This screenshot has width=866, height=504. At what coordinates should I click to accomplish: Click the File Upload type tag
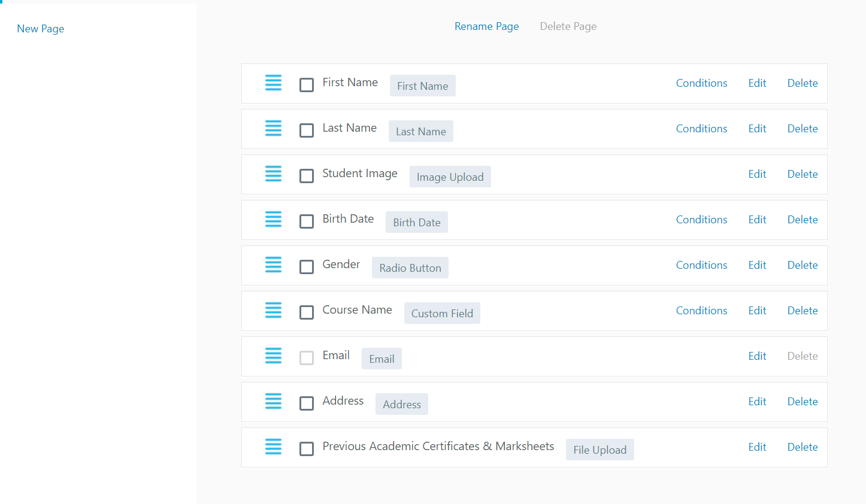pos(599,450)
